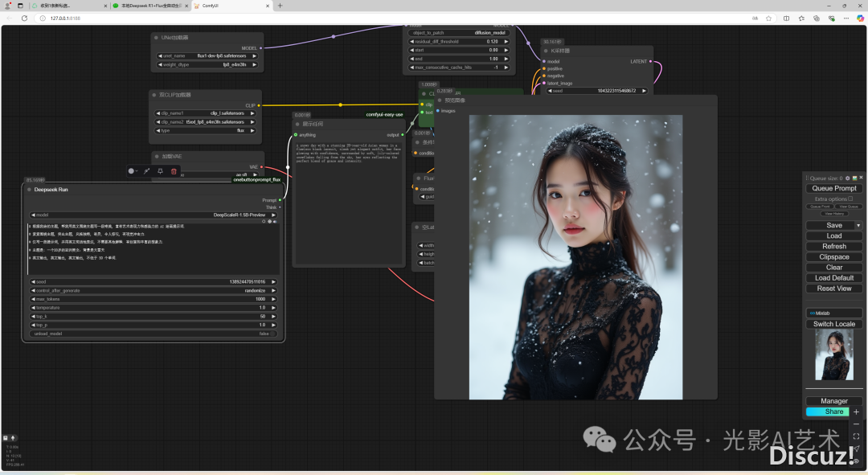Expand the Save dropdown arrow
This screenshot has height=475, width=868.
(858, 225)
